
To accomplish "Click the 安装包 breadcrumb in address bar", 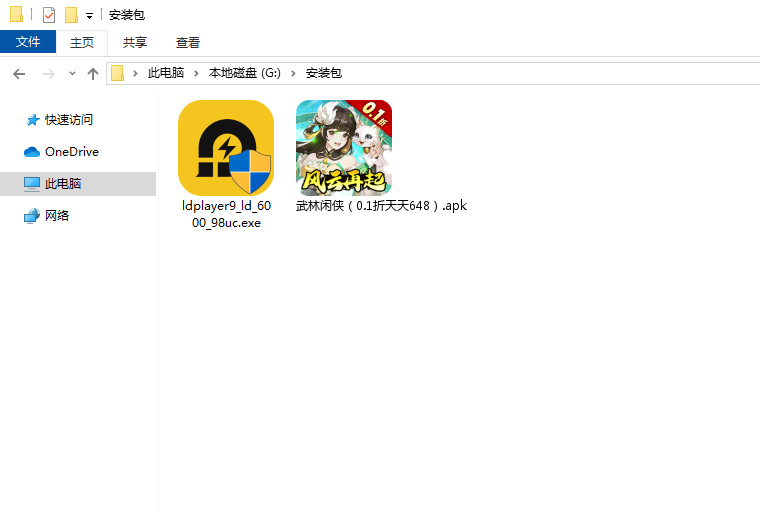I will (x=323, y=73).
